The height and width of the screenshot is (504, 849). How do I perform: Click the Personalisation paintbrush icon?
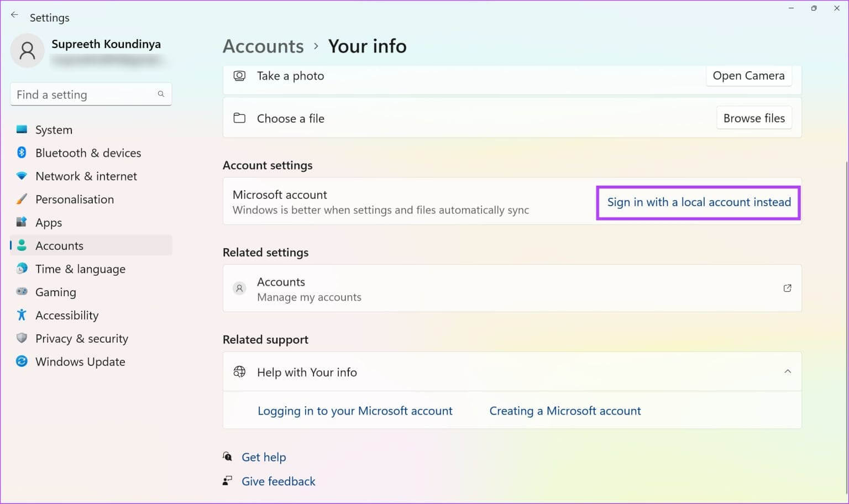click(x=22, y=199)
